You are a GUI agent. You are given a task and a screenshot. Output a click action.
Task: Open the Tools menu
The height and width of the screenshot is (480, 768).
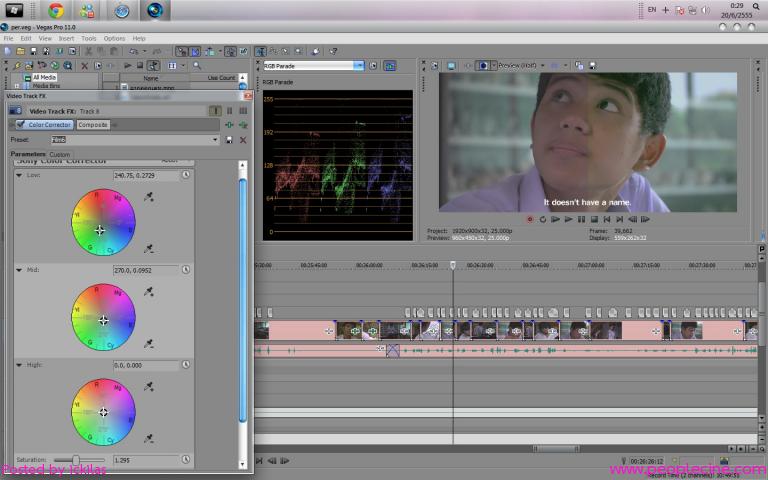(89, 38)
